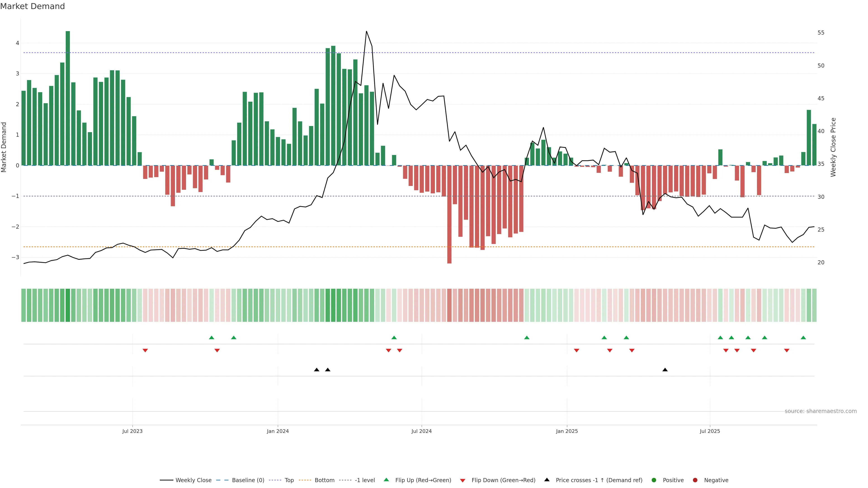This screenshot has width=868, height=488.
Task: Click the green Flip Up legend triangle
Action: 387,480
